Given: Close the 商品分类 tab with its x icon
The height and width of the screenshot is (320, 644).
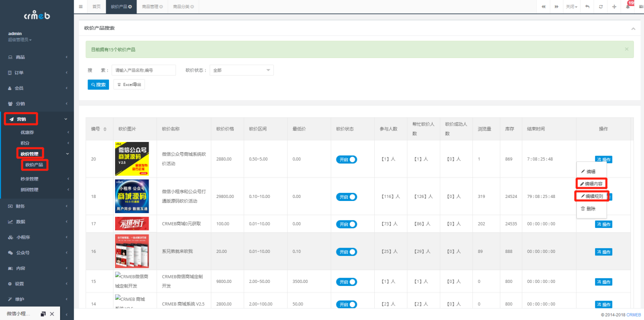Looking at the screenshot, I should click(192, 7).
